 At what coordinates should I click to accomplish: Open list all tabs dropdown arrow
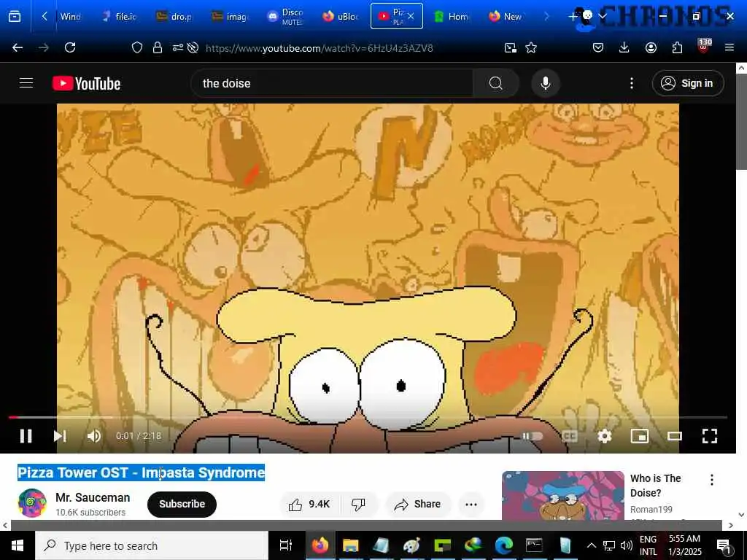[603, 17]
